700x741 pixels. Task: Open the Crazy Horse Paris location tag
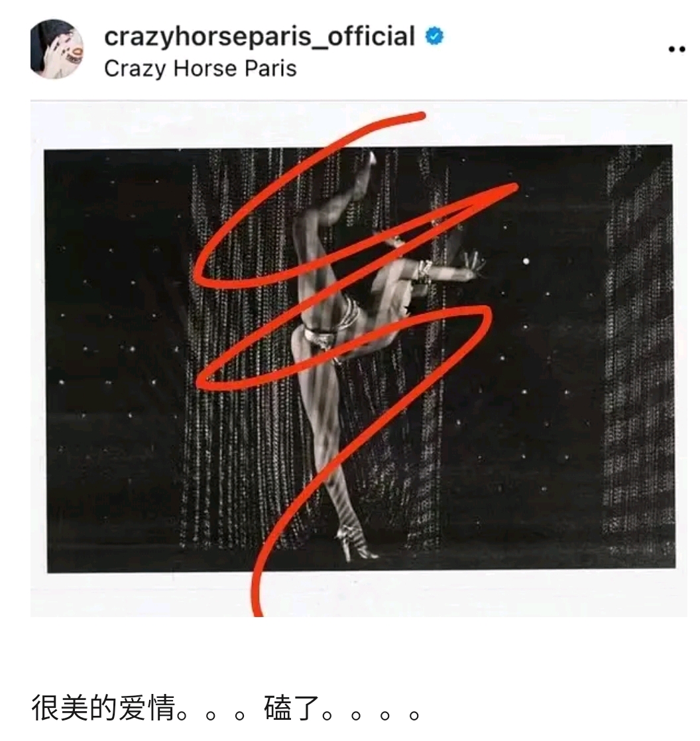[200, 68]
